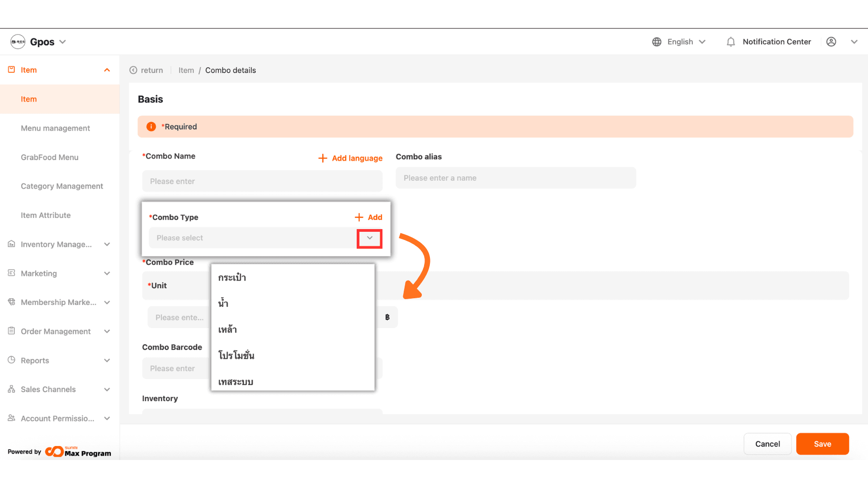Expand the Order Management section

point(107,331)
